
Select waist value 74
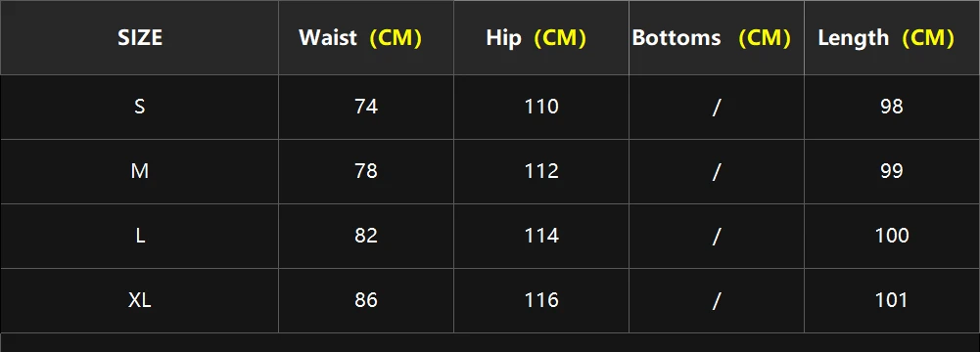coord(366,108)
